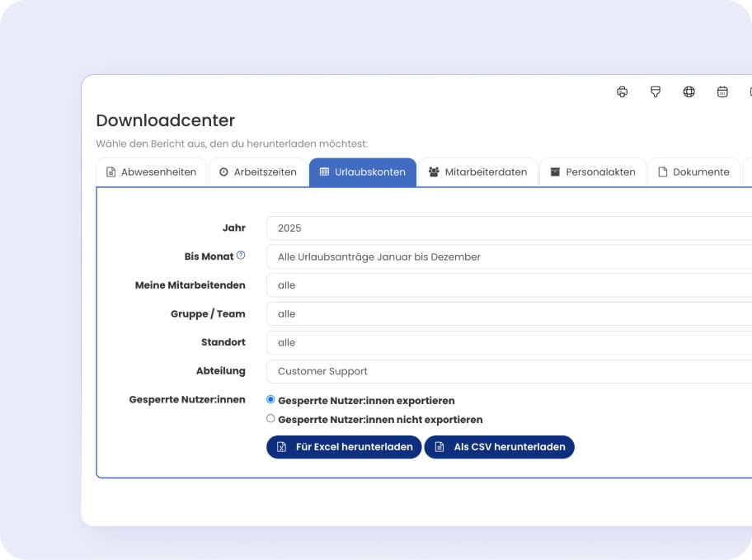Open the Meine Mitarbeitenden dropdown
This screenshot has width=752, height=560.
(510, 285)
